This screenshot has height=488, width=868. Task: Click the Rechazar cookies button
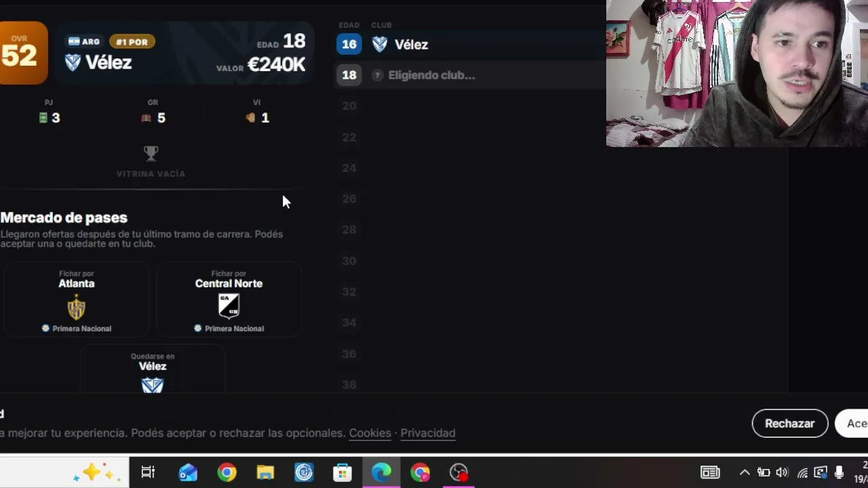click(x=790, y=424)
